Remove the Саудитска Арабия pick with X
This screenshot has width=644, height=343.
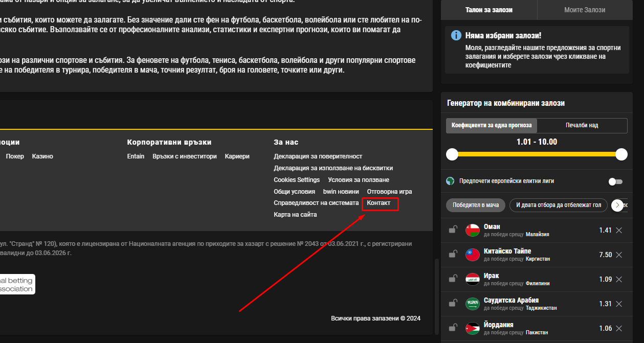click(x=619, y=304)
